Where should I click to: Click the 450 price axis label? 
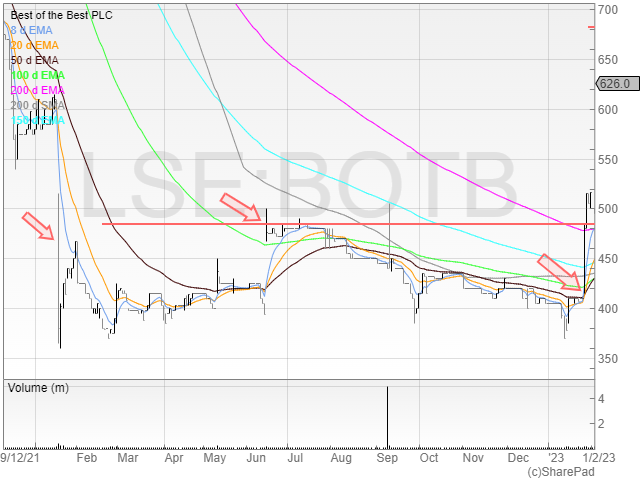(x=608, y=259)
